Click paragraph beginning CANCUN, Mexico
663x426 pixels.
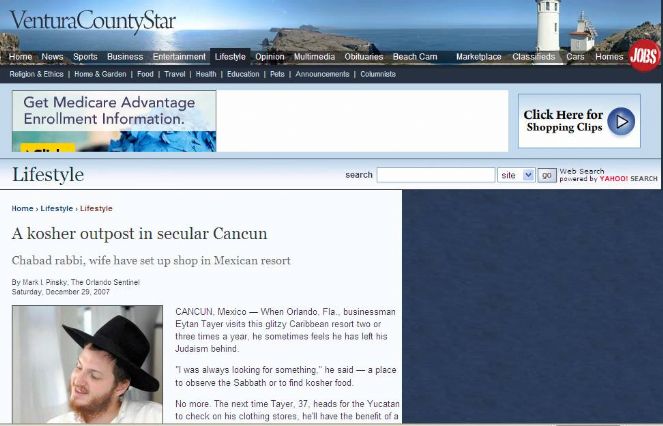coord(285,330)
